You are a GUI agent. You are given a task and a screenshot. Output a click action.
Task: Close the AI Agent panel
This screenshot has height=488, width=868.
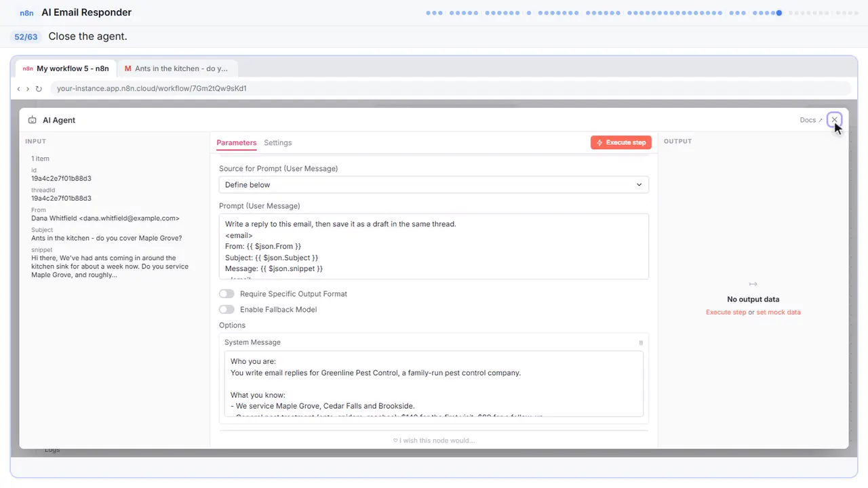835,120
